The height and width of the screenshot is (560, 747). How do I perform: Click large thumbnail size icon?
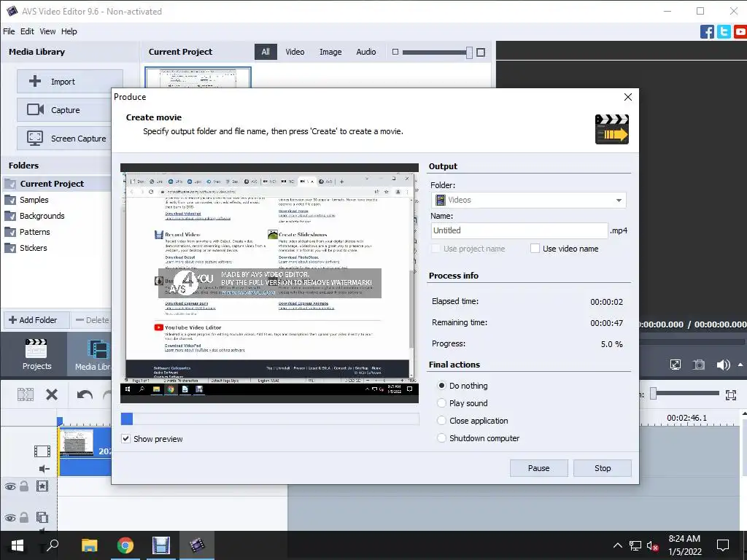pyautogui.click(x=481, y=52)
